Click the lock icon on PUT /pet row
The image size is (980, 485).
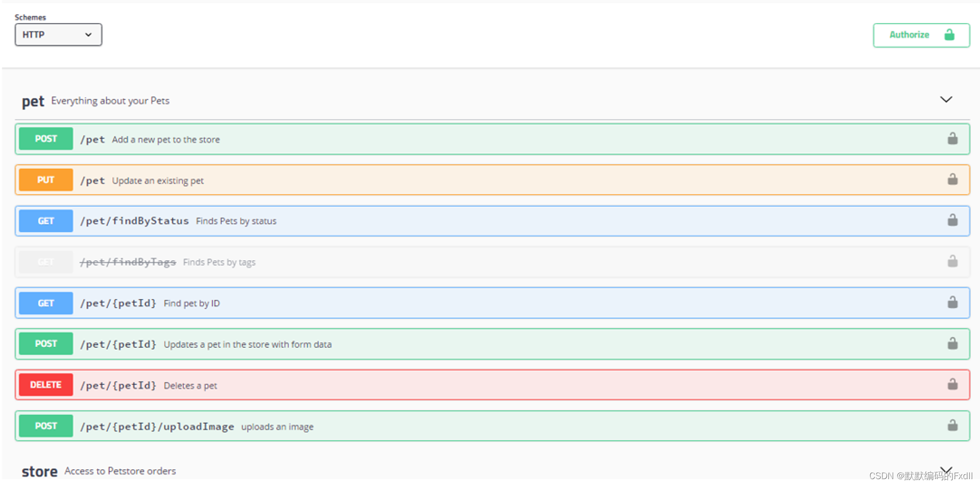point(952,179)
